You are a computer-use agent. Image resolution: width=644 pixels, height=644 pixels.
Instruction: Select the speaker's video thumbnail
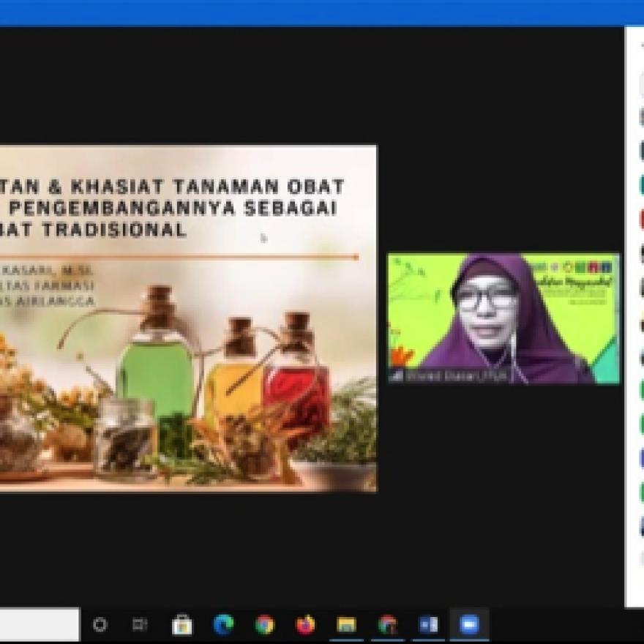tap(503, 318)
